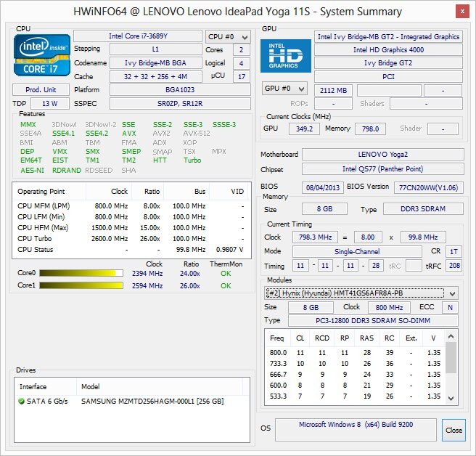
Task: Click the 13 W TDP field
Action: tap(50, 103)
